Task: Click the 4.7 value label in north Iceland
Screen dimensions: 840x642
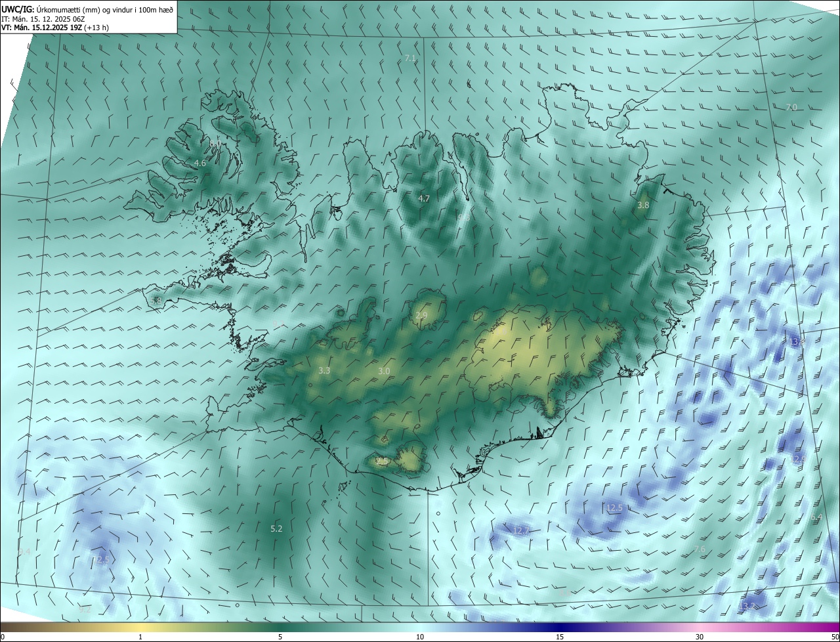Action: (424, 198)
